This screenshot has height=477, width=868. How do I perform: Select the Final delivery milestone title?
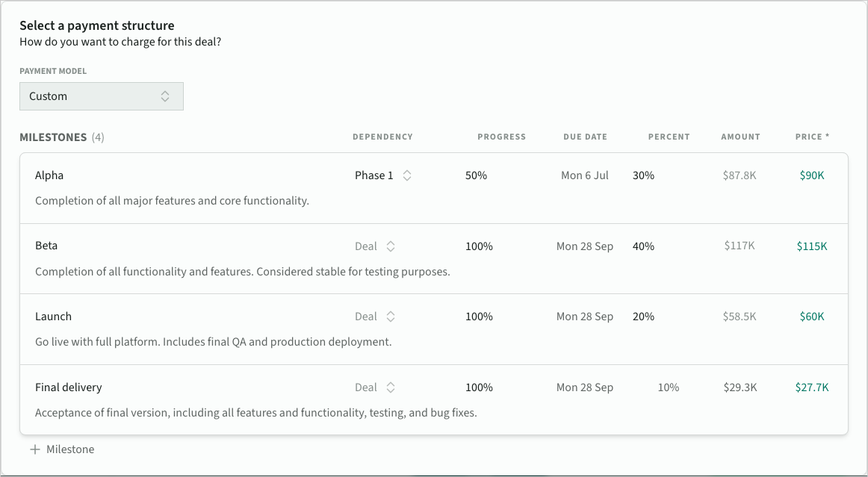coord(68,387)
